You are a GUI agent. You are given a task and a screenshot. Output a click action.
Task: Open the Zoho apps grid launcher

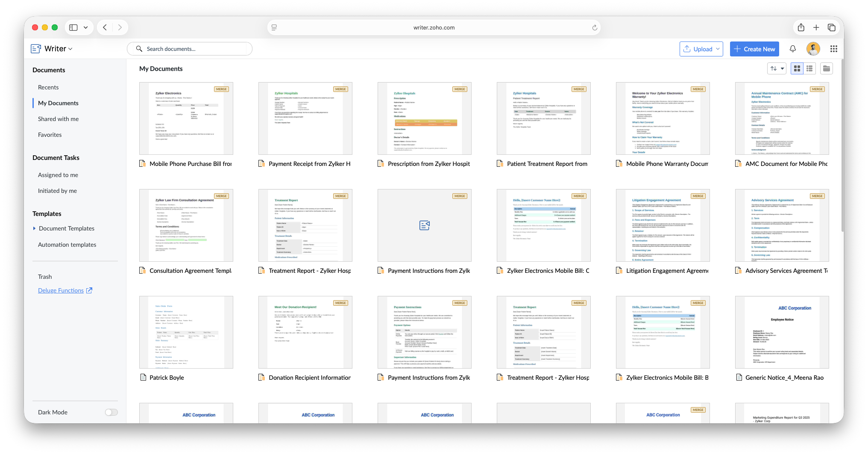(x=833, y=49)
